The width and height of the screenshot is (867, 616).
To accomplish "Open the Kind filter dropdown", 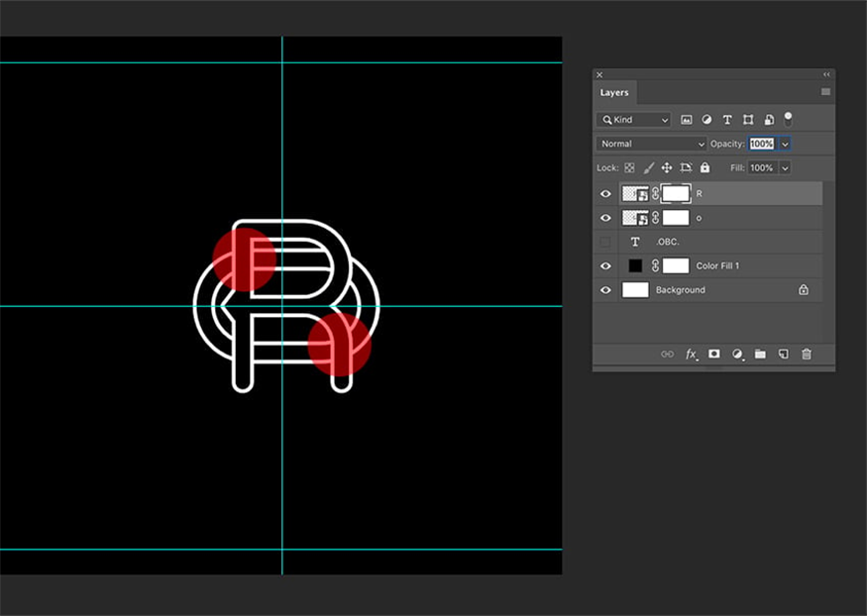I will [x=633, y=120].
